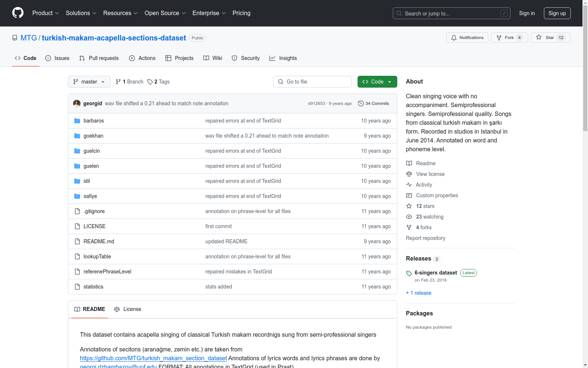Switch to the Wiki tab
588x368 pixels.
click(213, 58)
